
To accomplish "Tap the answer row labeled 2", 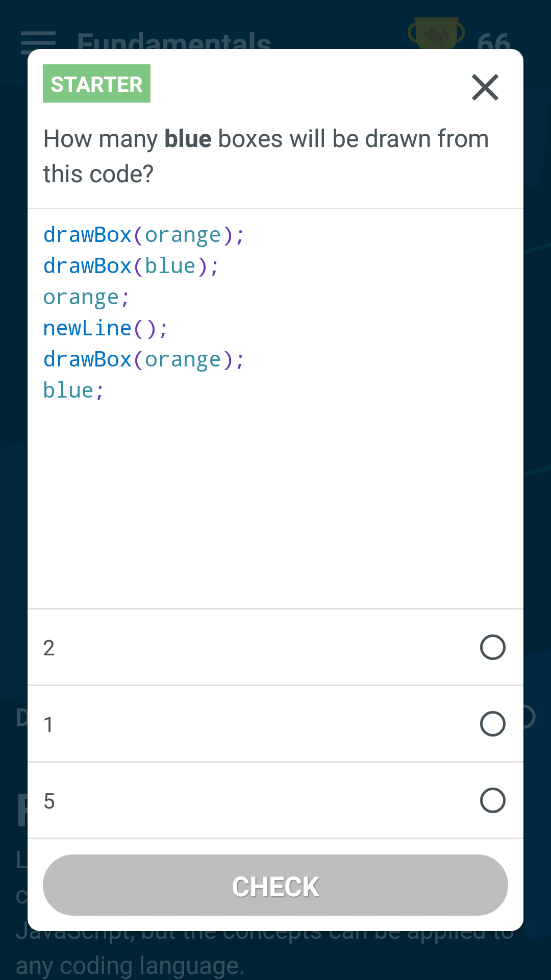I will click(x=275, y=647).
